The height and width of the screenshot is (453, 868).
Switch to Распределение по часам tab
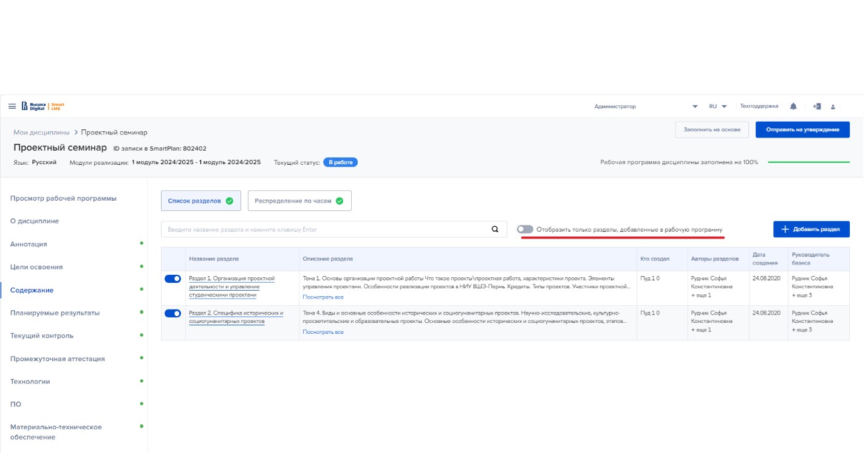pyautogui.click(x=294, y=201)
